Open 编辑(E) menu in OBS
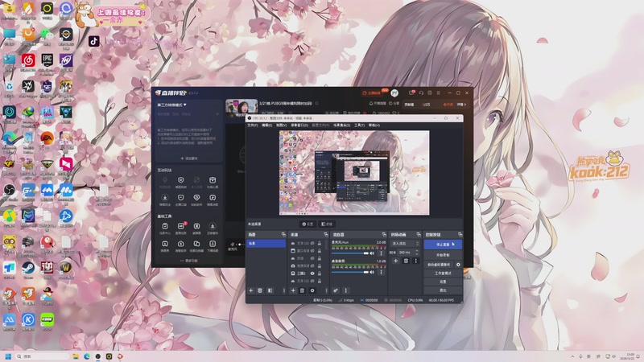Viewport: 644px width, 362px height. click(x=267, y=125)
